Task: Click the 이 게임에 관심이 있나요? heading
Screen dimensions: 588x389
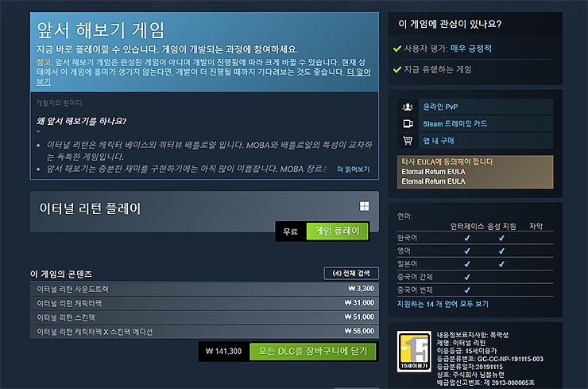Action: 450,24
